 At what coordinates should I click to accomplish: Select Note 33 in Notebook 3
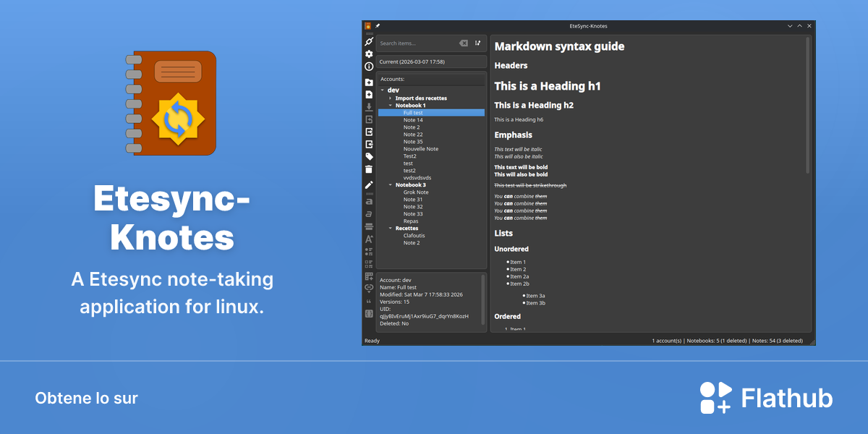413,214
